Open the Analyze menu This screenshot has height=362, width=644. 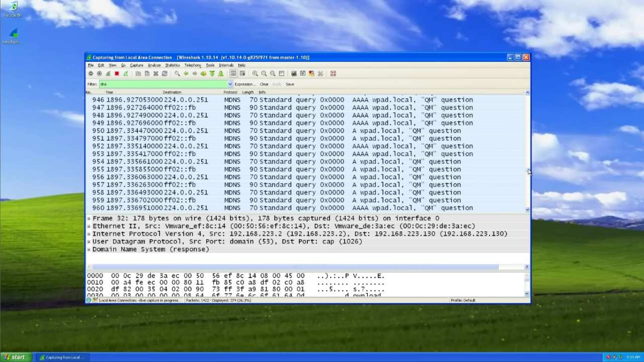154,65
